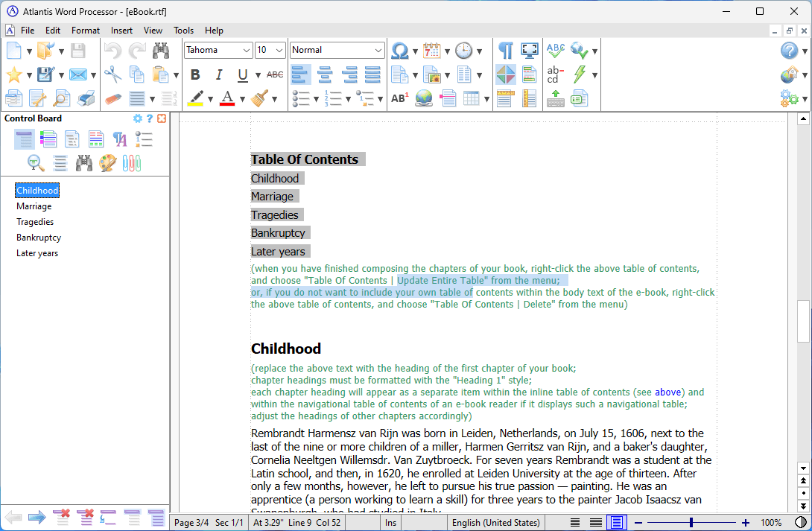Click the zoom in plus button
Image resolution: width=812 pixels, height=531 pixels.
point(745,523)
